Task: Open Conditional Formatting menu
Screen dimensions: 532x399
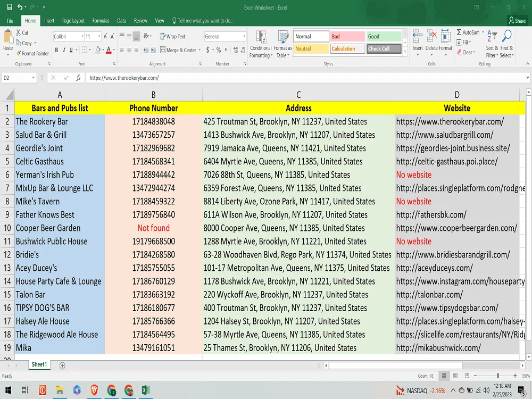Action: 261,45
